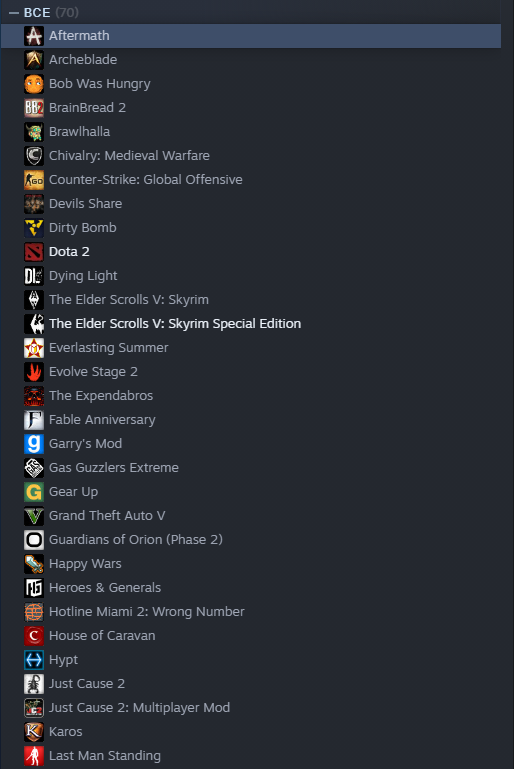Click the Counter-Strike: Global Offensive icon

click(x=34, y=180)
